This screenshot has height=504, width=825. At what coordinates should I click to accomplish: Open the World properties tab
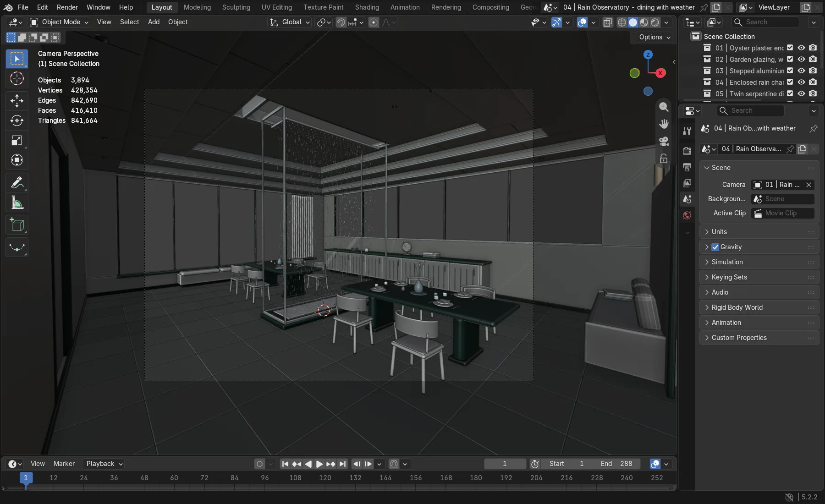tap(687, 215)
